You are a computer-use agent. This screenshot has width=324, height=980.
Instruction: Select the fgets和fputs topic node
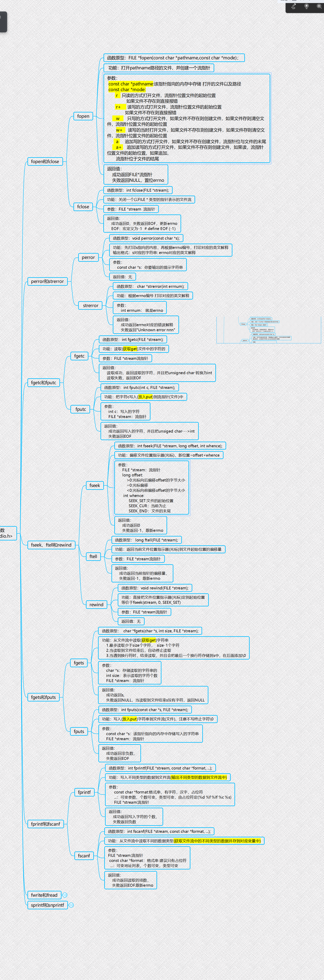44,697
